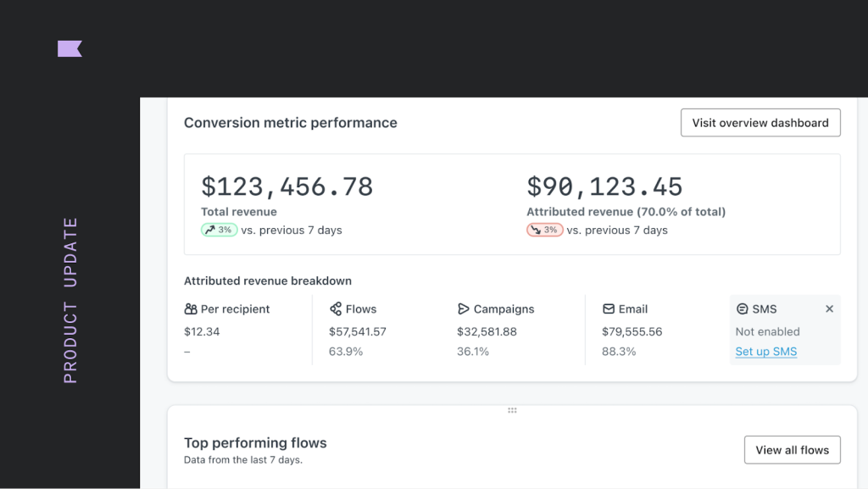Dismiss the SMS breakdown card
This screenshot has width=868, height=489.
[829, 308]
